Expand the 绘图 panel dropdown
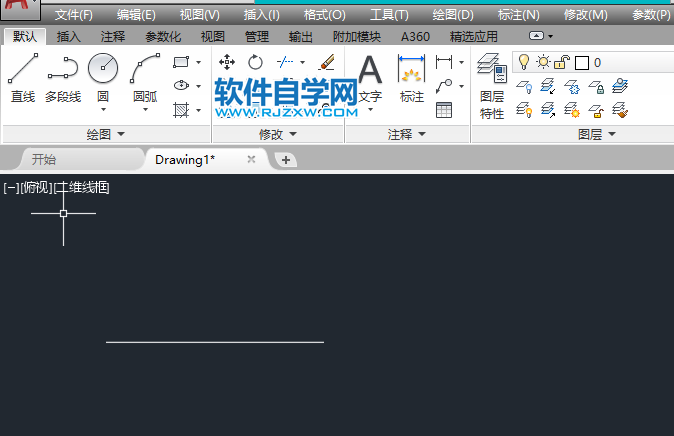674x436 pixels. tap(106, 134)
